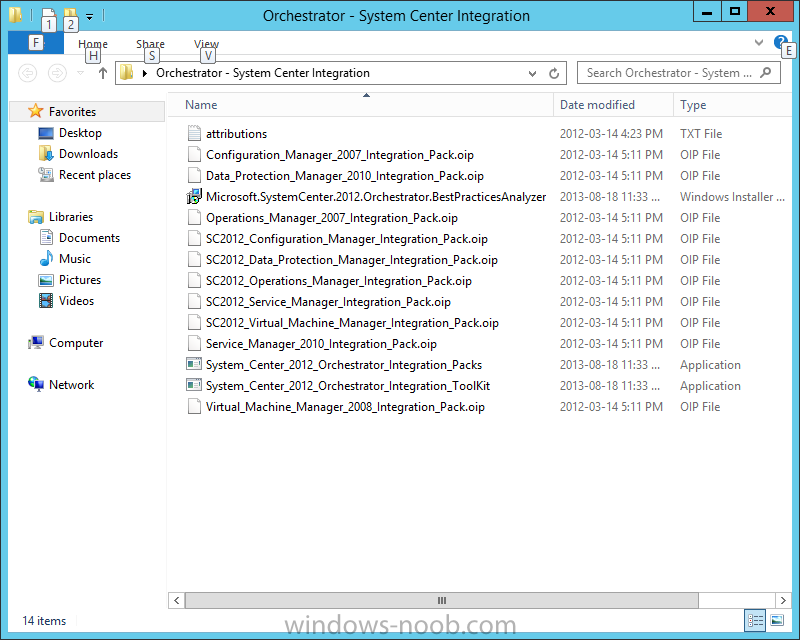Click the Music note icon
Image resolution: width=800 pixels, height=640 pixels.
[46, 258]
